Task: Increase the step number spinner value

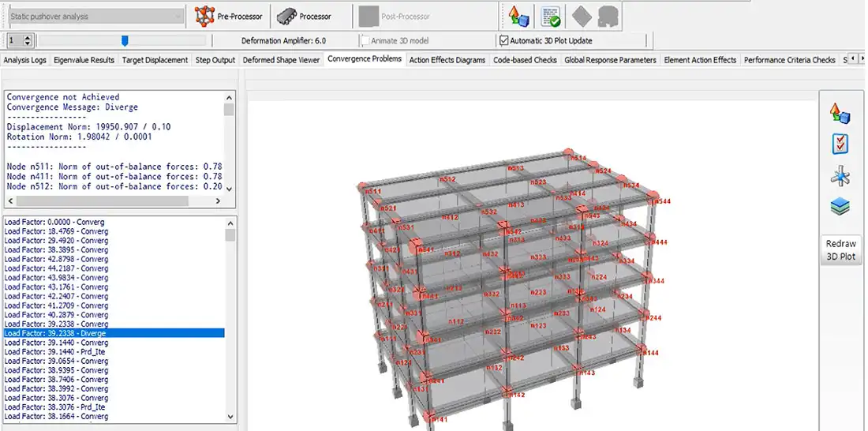Action: tap(28, 37)
